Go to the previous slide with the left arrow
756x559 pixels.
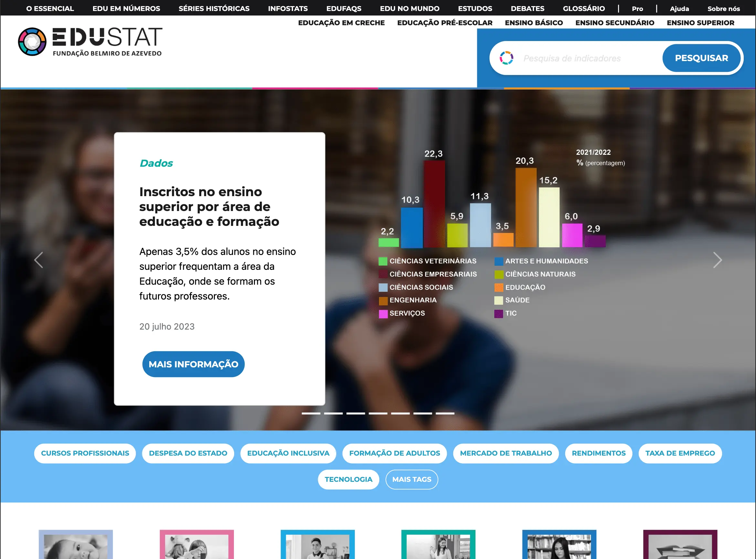[38, 259]
